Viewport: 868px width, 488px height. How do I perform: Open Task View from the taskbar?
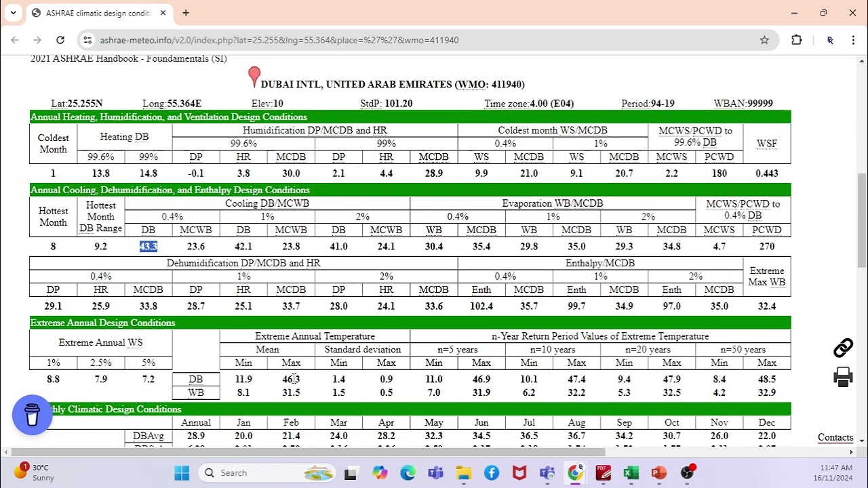pos(351,473)
